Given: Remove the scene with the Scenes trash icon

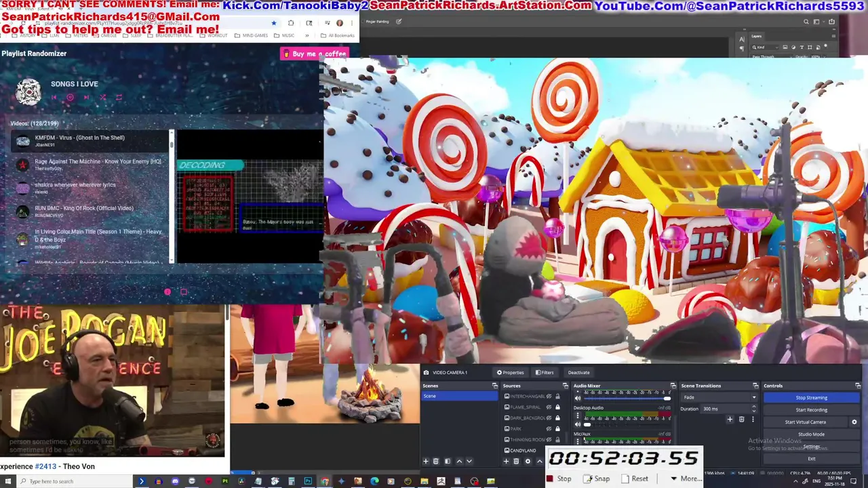Looking at the screenshot, I should pos(436,461).
